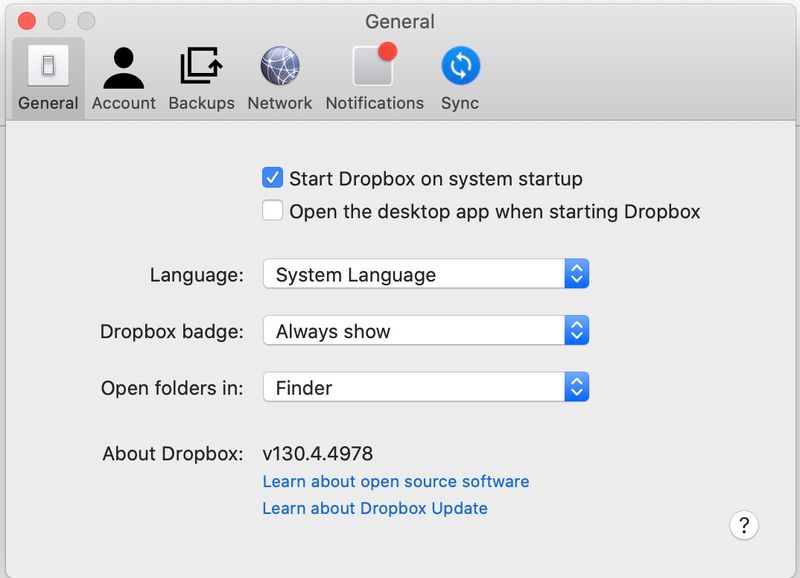Click the question mark help button

(x=744, y=524)
